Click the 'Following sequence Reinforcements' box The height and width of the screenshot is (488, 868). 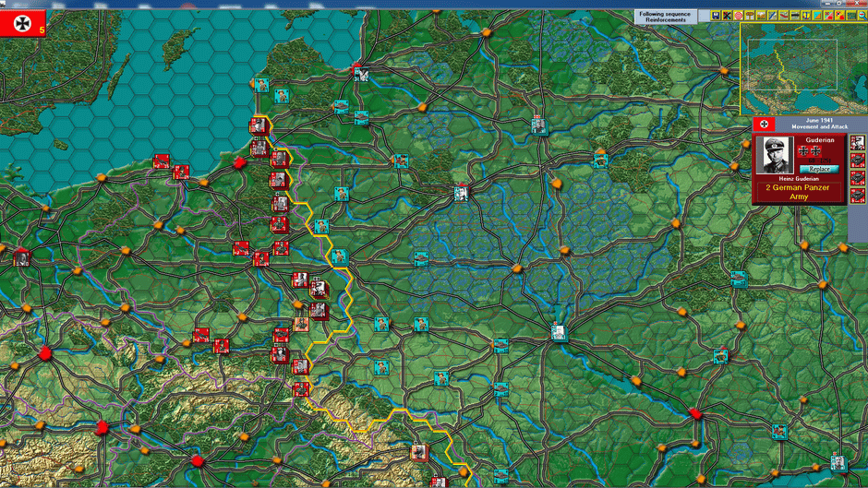click(x=665, y=17)
